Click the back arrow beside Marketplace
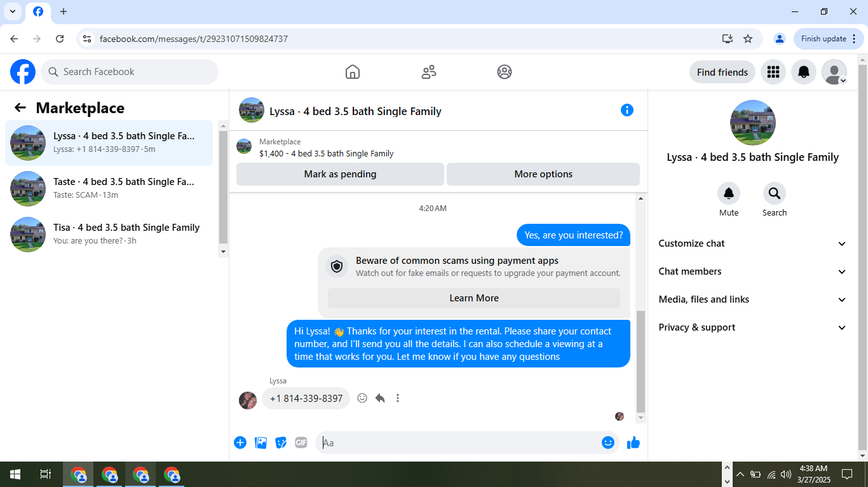The height and width of the screenshot is (487, 868). click(20, 108)
